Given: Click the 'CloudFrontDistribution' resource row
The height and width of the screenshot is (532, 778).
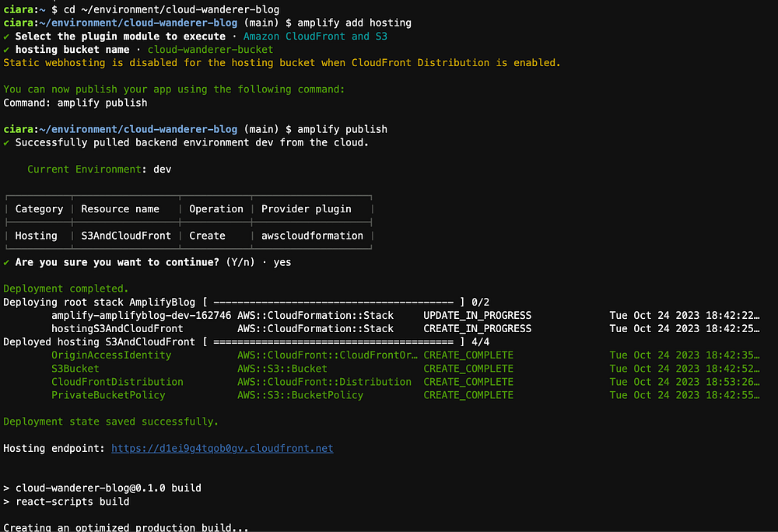Looking at the screenshot, I should pos(405,382).
